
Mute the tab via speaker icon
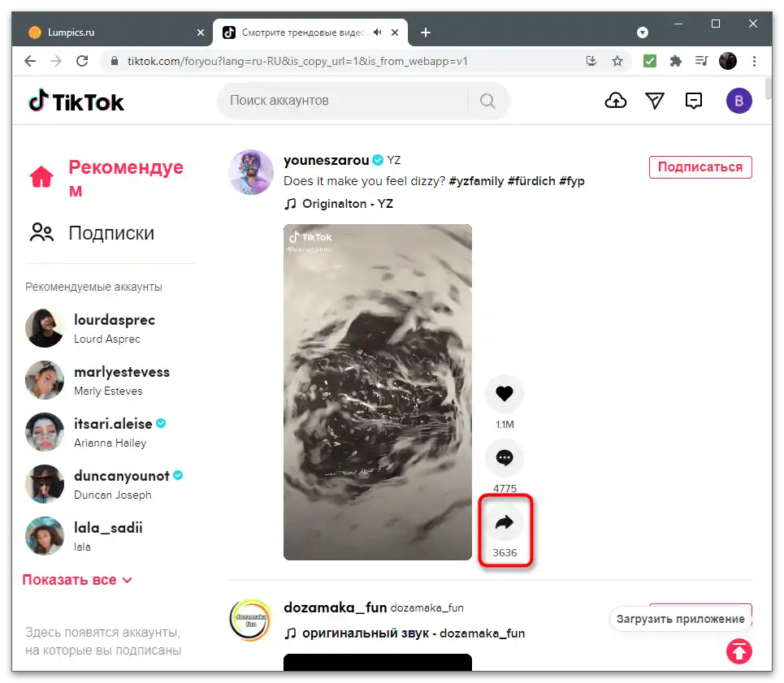pyautogui.click(x=378, y=32)
